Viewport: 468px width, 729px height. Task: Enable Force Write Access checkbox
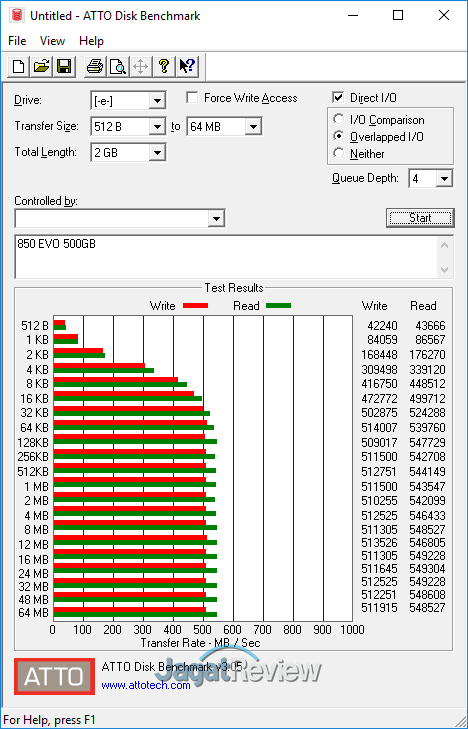click(191, 98)
